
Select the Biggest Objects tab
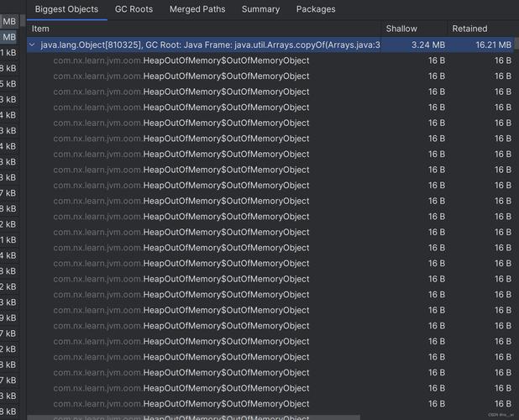tap(66, 9)
